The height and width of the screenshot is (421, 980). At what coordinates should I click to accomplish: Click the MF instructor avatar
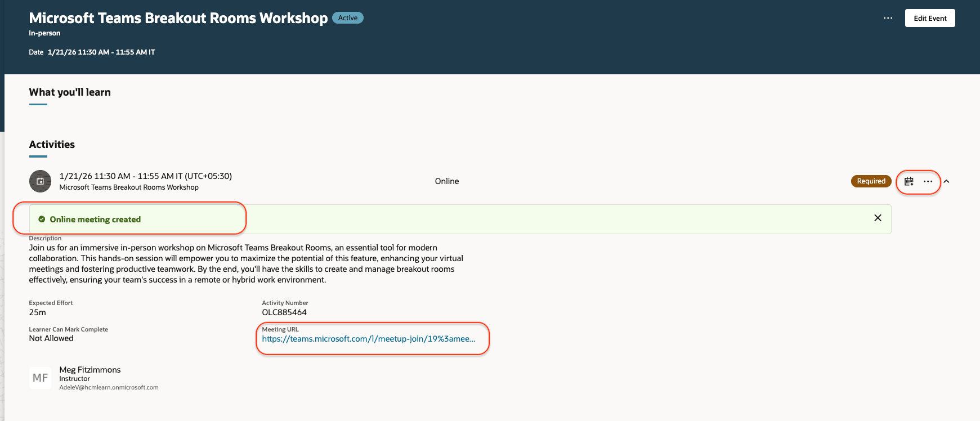pyautogui.click(x=40, y=378)
